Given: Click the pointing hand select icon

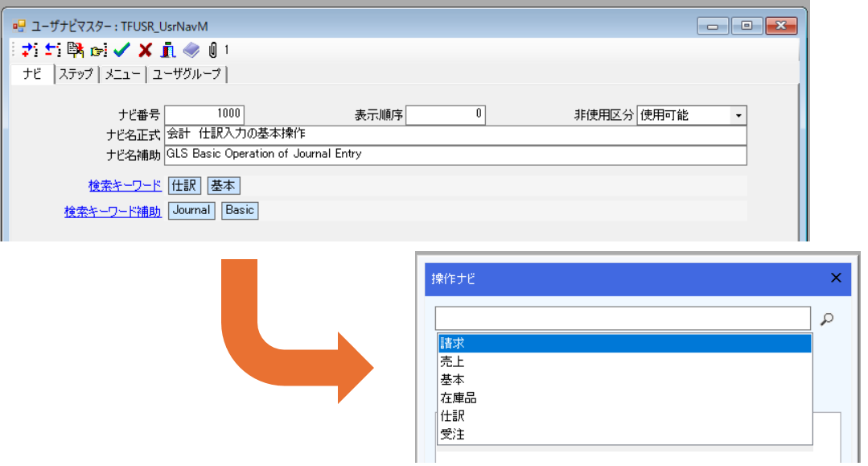Looking at the screenshot, I should click(98, 51).
